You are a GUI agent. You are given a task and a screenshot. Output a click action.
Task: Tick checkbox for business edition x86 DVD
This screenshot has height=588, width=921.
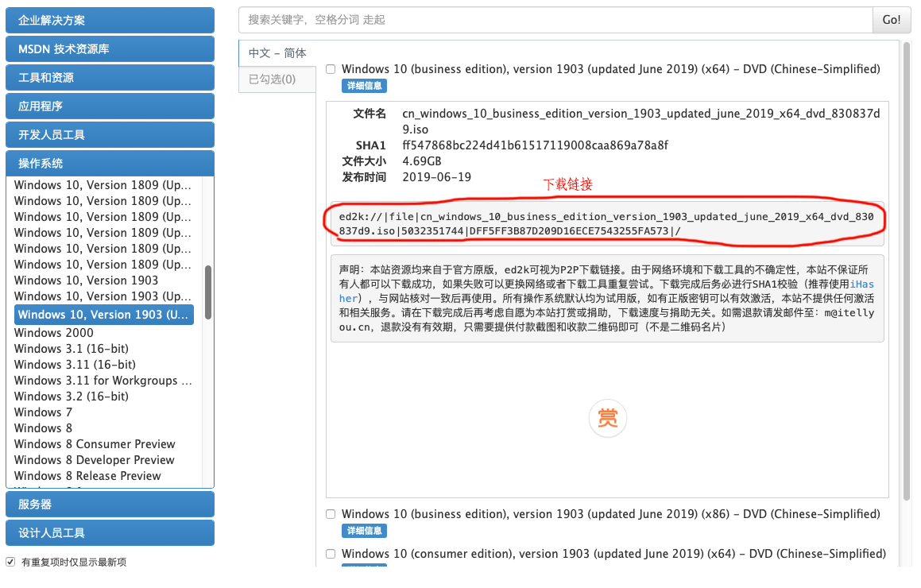coord(331,514)
